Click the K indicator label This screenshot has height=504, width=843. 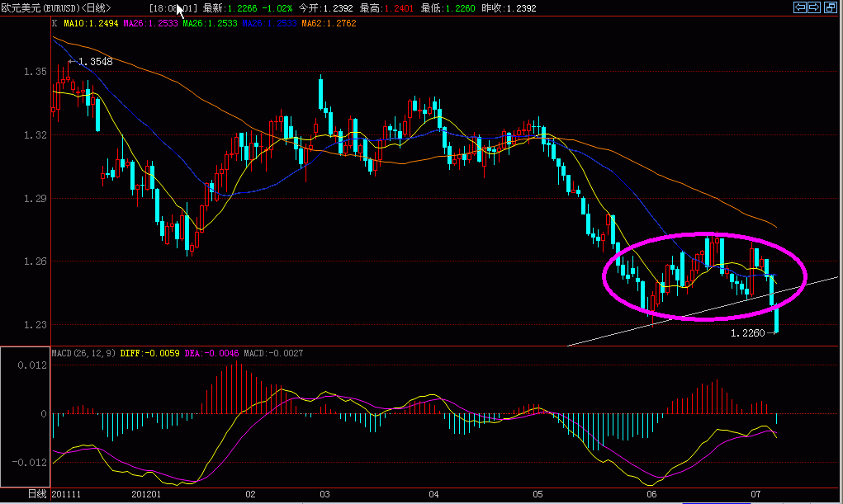[54, 23]
